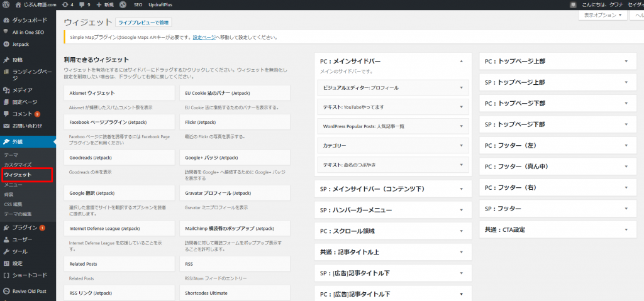Click the コメント speech bubble sidebar icon

(6, 114)
